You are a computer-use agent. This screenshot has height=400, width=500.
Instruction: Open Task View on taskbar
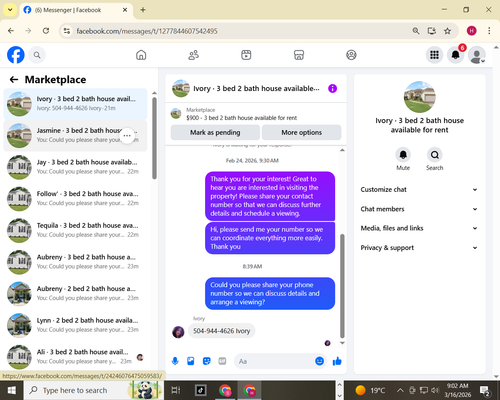point(176,390)
